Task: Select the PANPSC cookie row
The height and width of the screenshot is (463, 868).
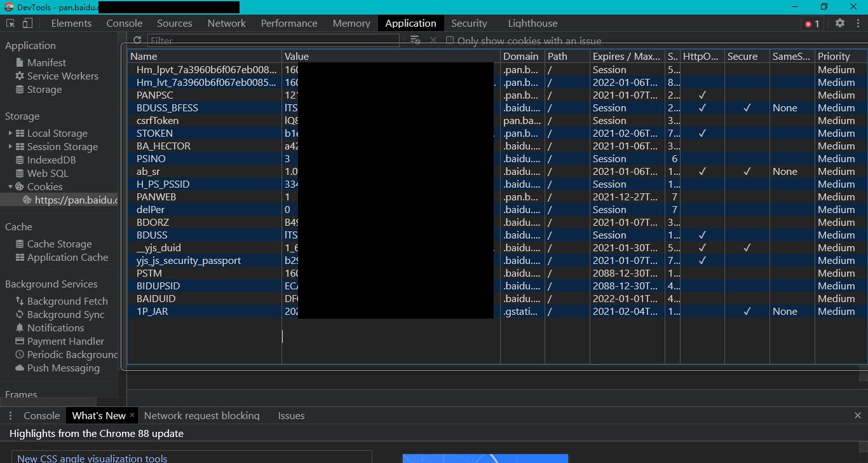Action: tap(497, 95)
